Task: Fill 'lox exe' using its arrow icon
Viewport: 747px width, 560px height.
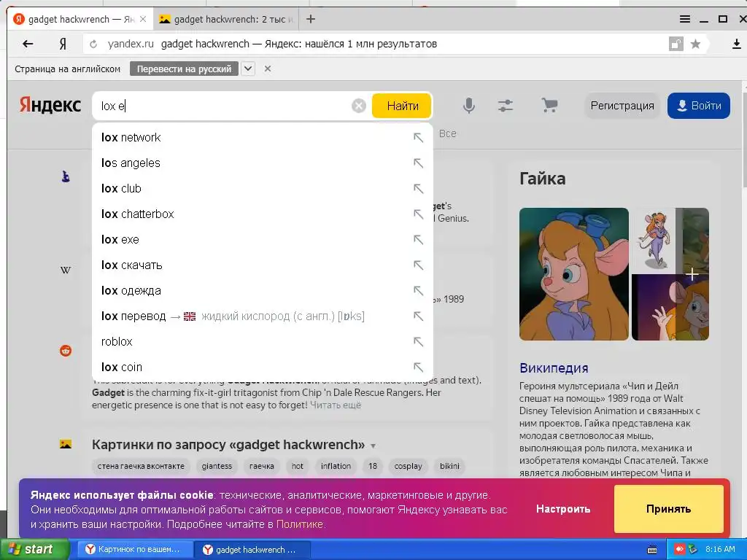Action: click(x=418, y=239)
